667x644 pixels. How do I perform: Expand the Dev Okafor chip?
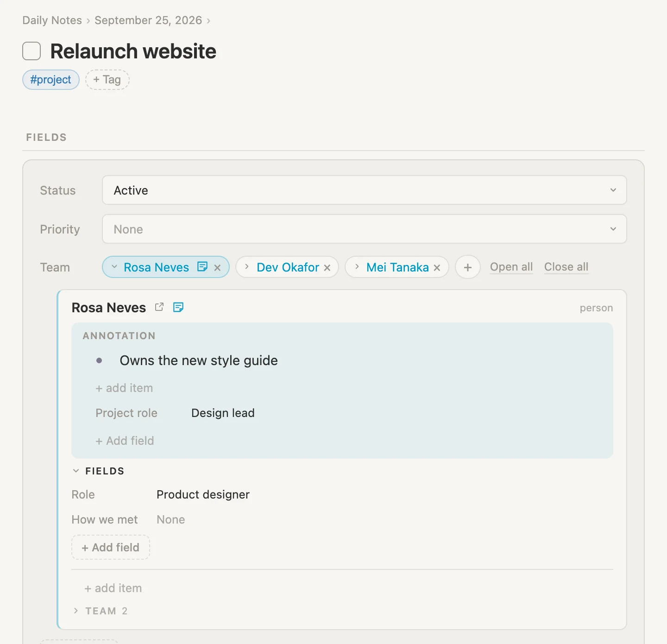(x=247, y=267)
